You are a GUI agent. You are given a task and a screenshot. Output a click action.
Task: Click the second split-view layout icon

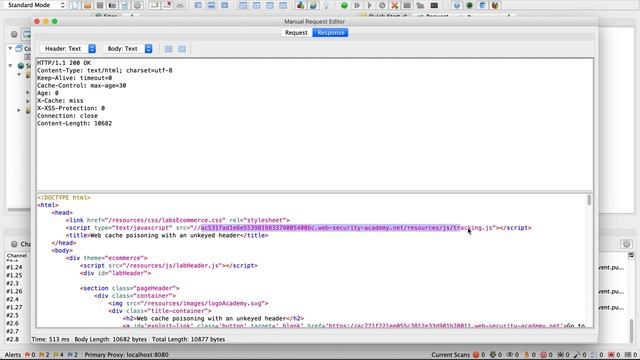click(182, 49)
